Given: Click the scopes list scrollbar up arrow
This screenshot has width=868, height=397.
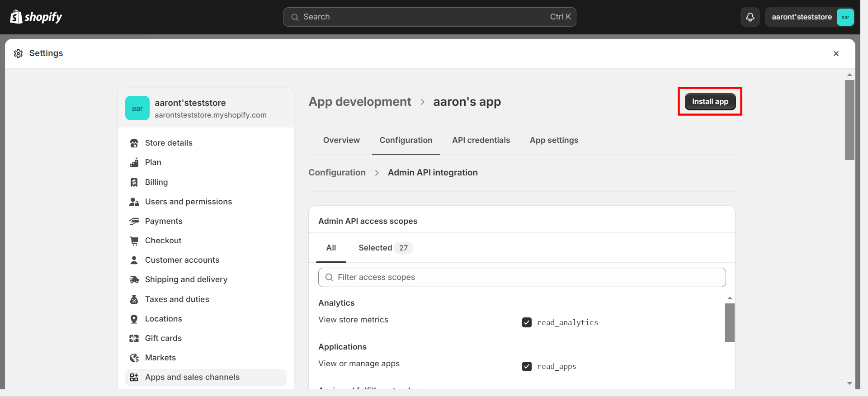Looking at the screenshot, I should (x=730, y=298).
